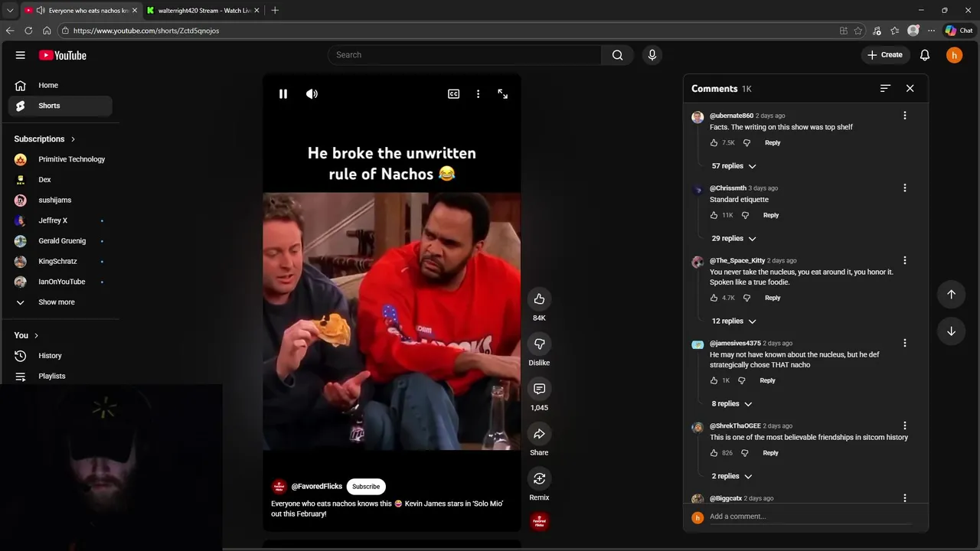Start voice search with microphone icon
The width and height of the screenshot is (980, 551).
652,55
